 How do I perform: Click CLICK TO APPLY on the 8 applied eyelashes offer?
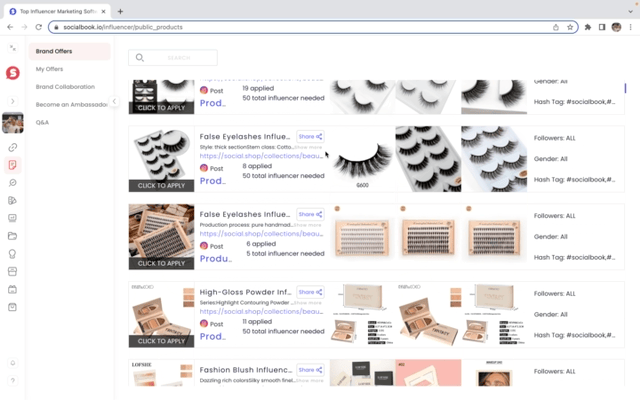(161, 186)
